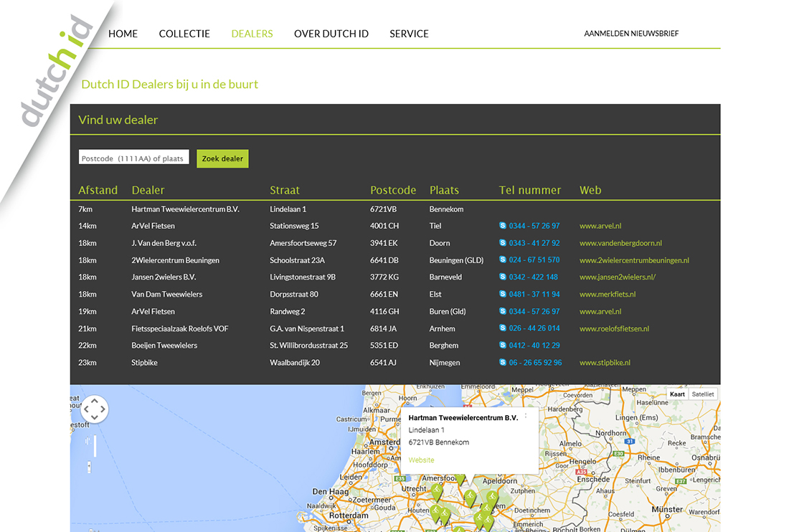The image size is (789, 532).
Task: Click the postcode or plaats search field
Action: (x=133, y=158)
